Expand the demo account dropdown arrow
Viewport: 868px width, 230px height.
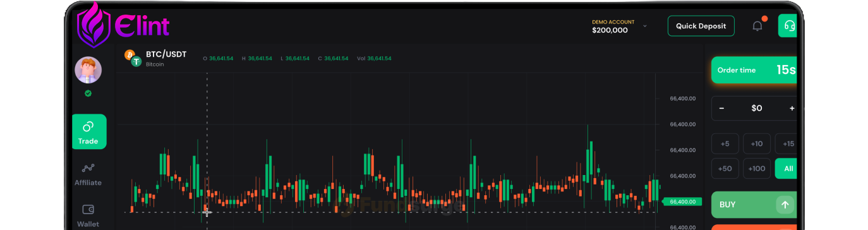coord(645,27)
